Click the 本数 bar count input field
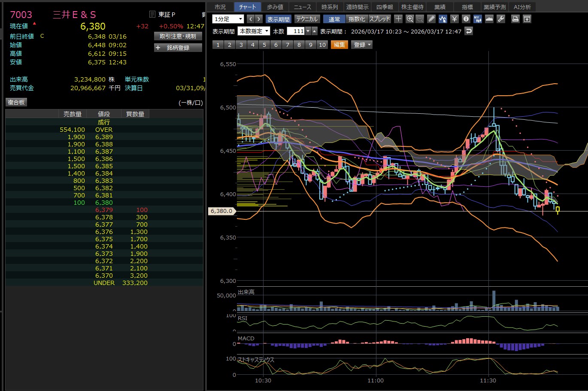This screenshot has width=588, height=391. click(x=296, y=31)
